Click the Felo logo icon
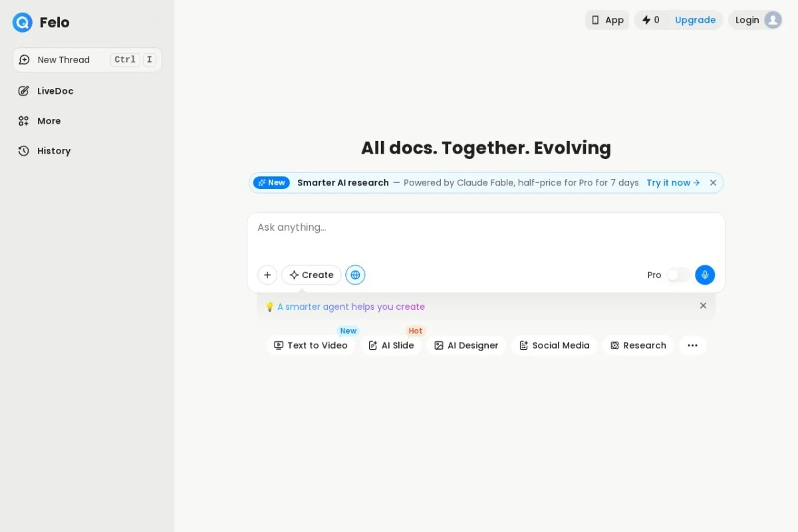 22,23
